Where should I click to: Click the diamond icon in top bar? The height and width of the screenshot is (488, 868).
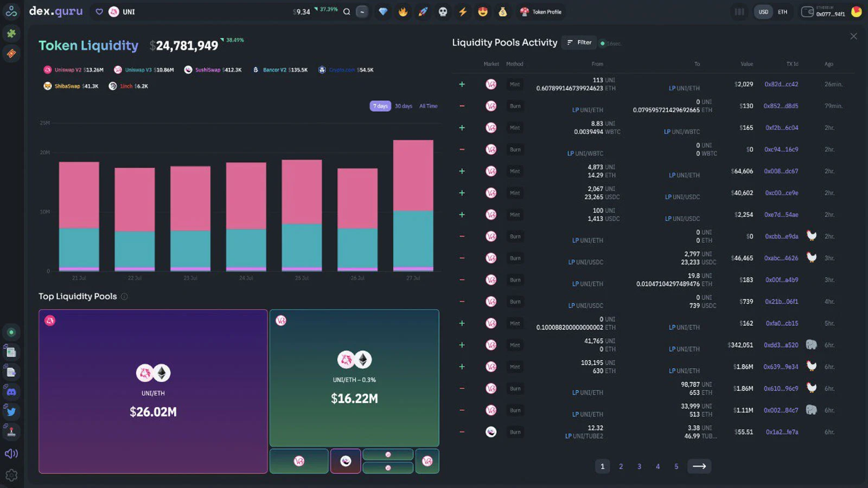(383, 11)
